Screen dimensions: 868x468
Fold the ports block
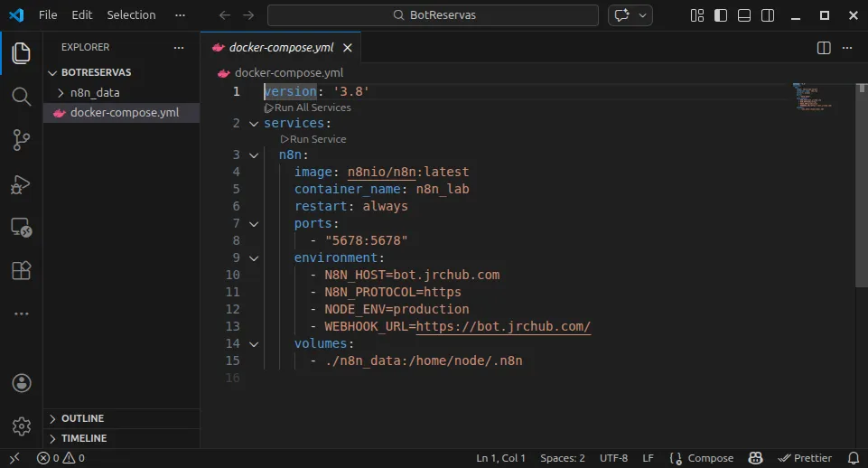pyautogui.click(x=254, y=224)
